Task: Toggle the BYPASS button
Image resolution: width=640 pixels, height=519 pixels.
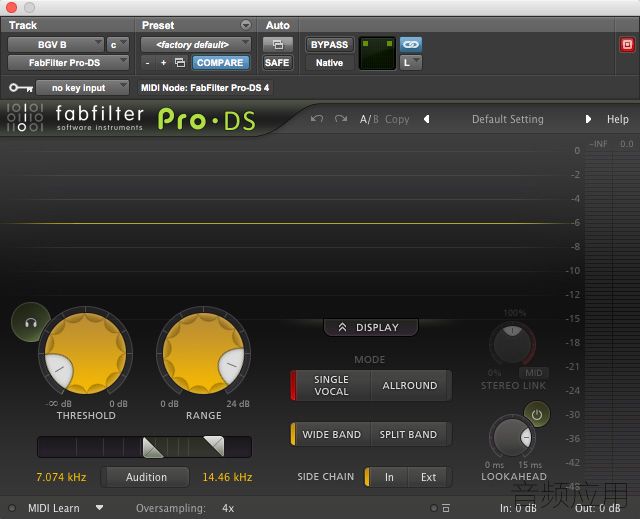Action: point(329,44)
